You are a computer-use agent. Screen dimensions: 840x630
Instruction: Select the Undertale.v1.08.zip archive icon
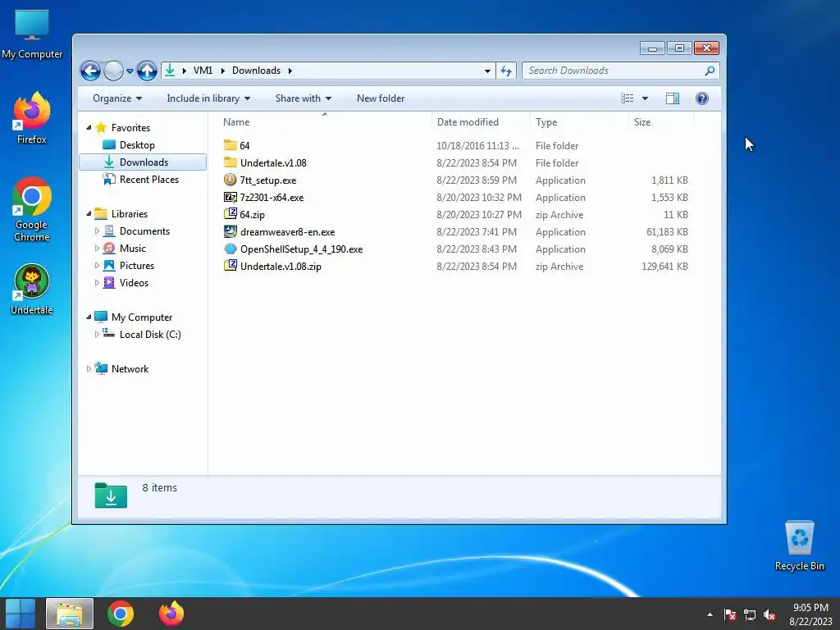coord(231,266)
